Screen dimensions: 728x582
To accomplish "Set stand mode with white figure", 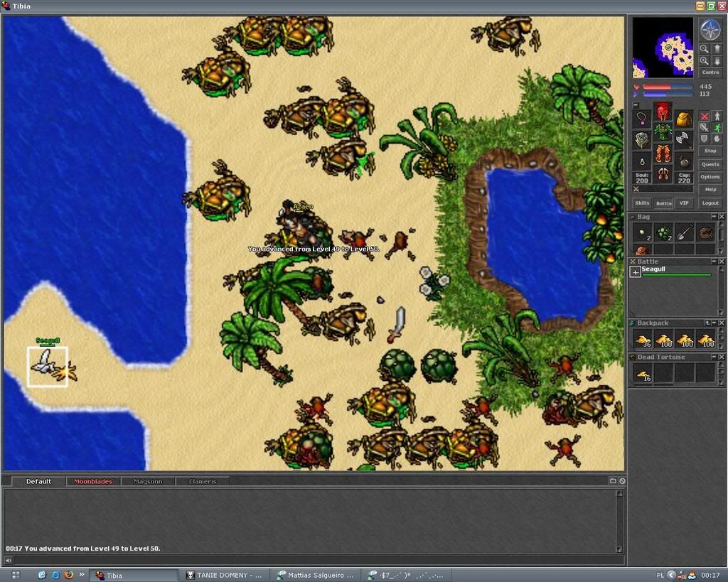I will (x=717, y=117).
